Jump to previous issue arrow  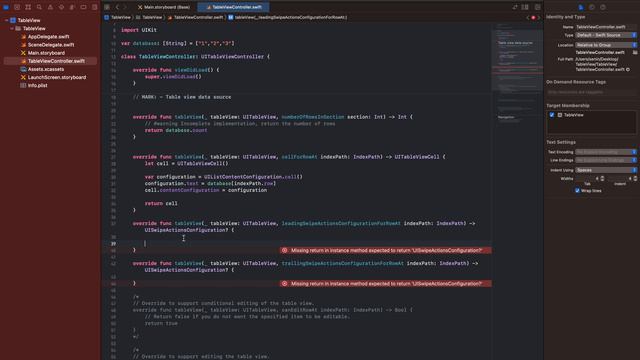[x=528, y=18]
